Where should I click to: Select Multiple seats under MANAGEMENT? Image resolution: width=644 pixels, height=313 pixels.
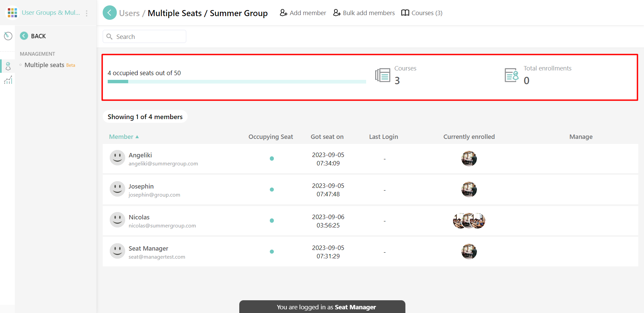(44, 65)
